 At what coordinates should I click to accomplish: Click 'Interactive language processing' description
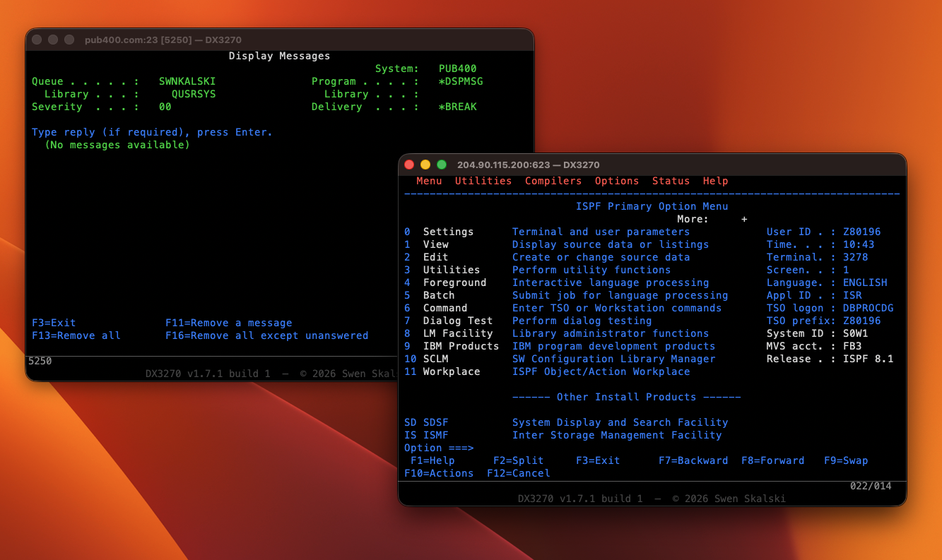[x=611, y=282]
